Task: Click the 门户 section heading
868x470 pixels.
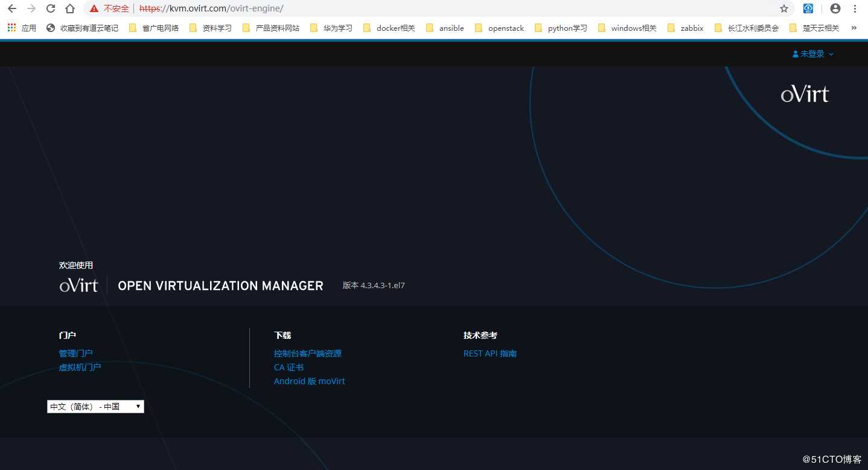Action: (67, 335)
